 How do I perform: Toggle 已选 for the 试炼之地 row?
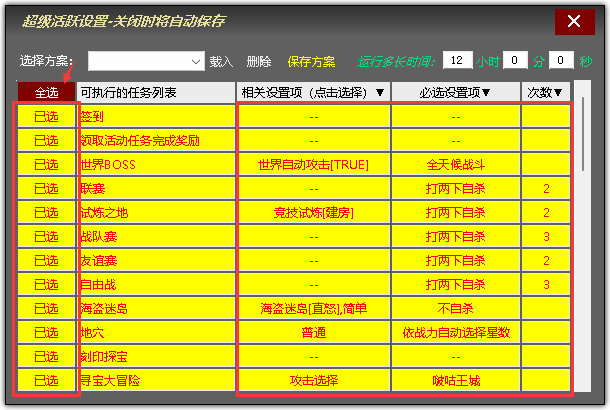pos(46,213)
